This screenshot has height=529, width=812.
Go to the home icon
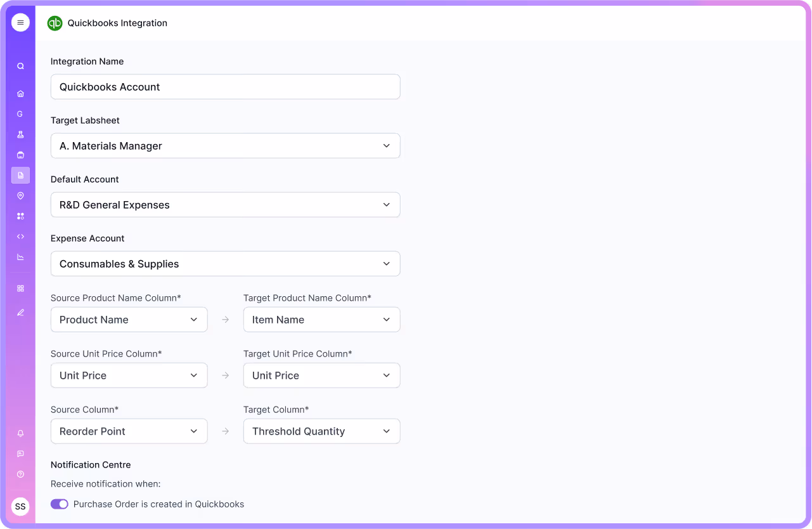coord(20,94)
